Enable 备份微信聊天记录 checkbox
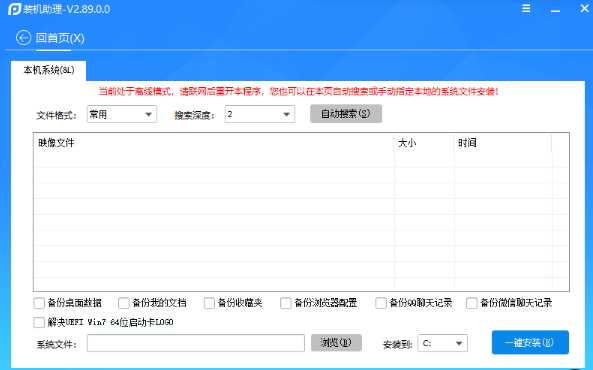This screenshot has height=370, width=593. [472, 303]
